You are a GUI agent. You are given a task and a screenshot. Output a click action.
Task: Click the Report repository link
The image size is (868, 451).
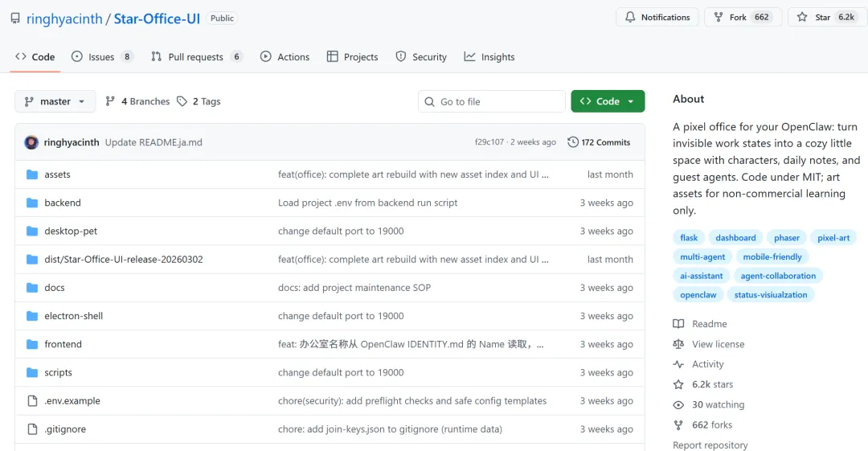point(710,445)
